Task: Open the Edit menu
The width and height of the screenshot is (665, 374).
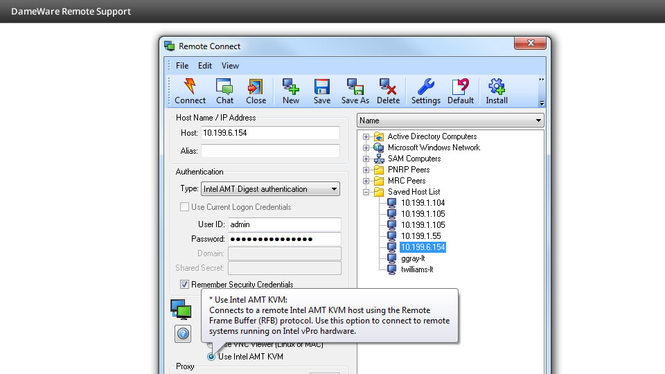Action: point(205,66)
